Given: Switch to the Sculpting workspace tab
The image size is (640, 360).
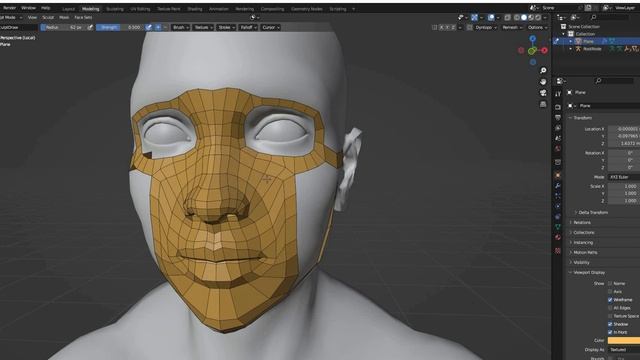Looking at the screenshot, I should click(115, 9).
